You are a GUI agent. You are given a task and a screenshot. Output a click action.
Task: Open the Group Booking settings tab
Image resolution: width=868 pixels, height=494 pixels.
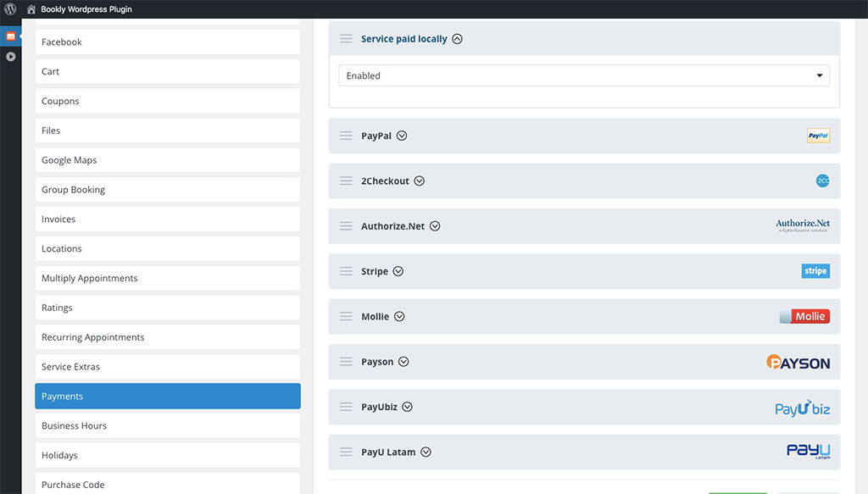pos(168,190)
